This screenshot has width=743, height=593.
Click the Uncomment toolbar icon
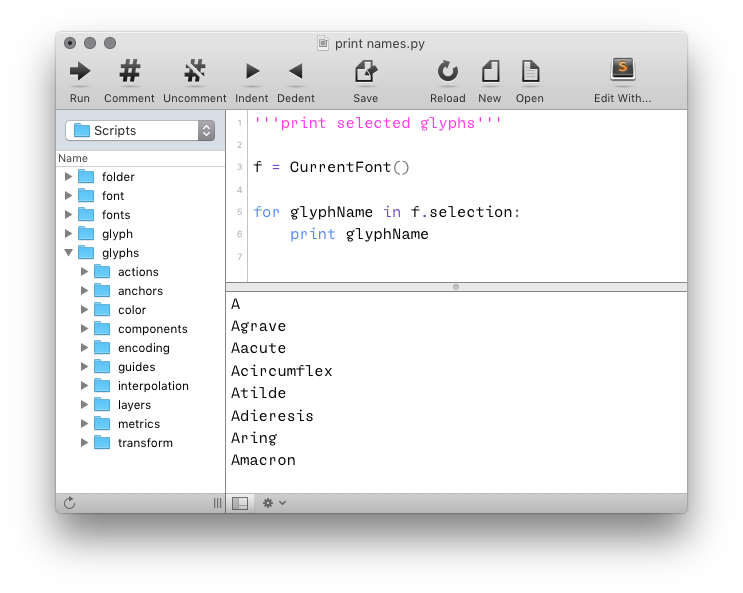(195, 71)
